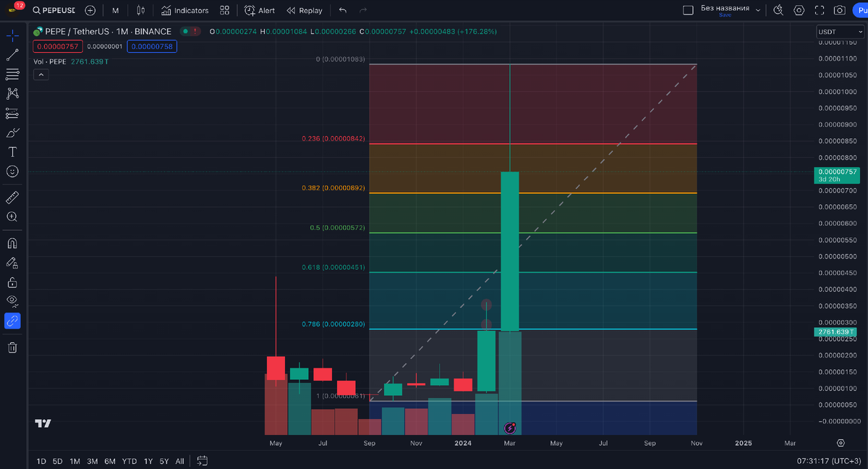Select the crosshair cursor tool
The image size is (868, 469).
click(12, 35)
